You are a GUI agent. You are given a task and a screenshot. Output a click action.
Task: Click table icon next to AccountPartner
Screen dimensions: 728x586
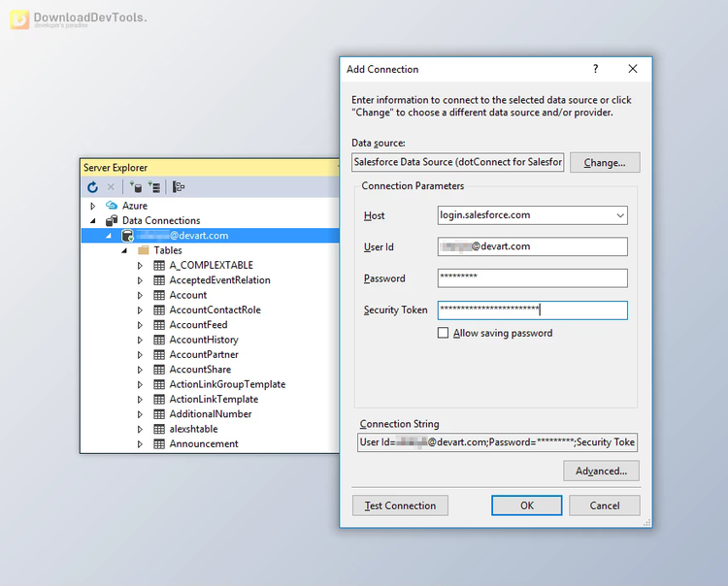[159, 354]
